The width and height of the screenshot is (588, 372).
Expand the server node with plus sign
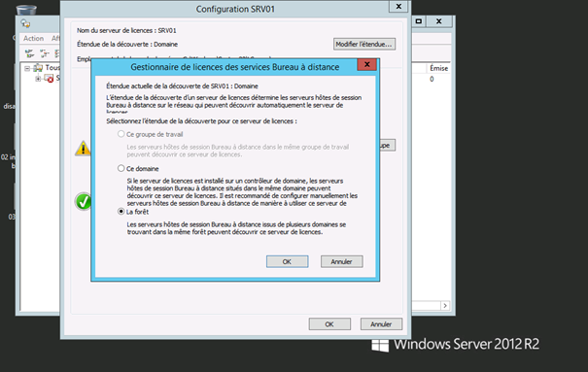pos(38,79)
